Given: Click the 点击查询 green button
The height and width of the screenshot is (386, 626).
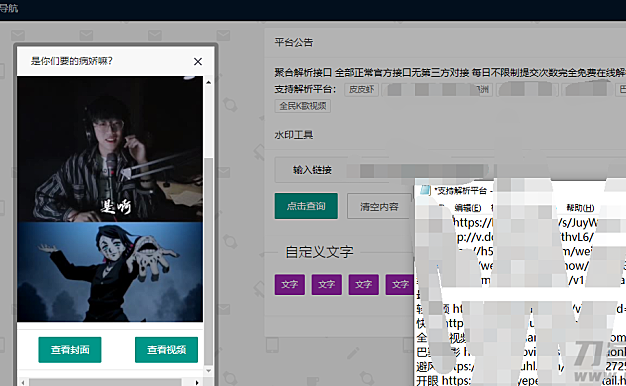Looking at the screenshot, I should (x=306, y=206).
